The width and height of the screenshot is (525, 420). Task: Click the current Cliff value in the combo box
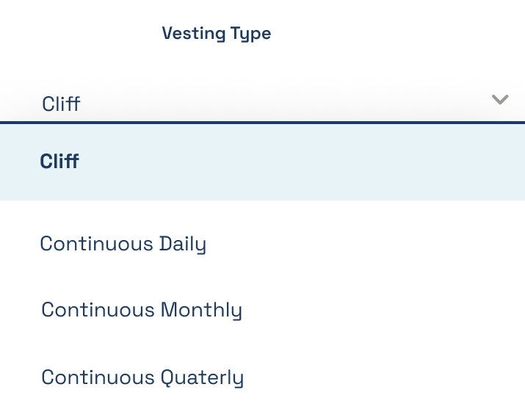click(61, 104)
